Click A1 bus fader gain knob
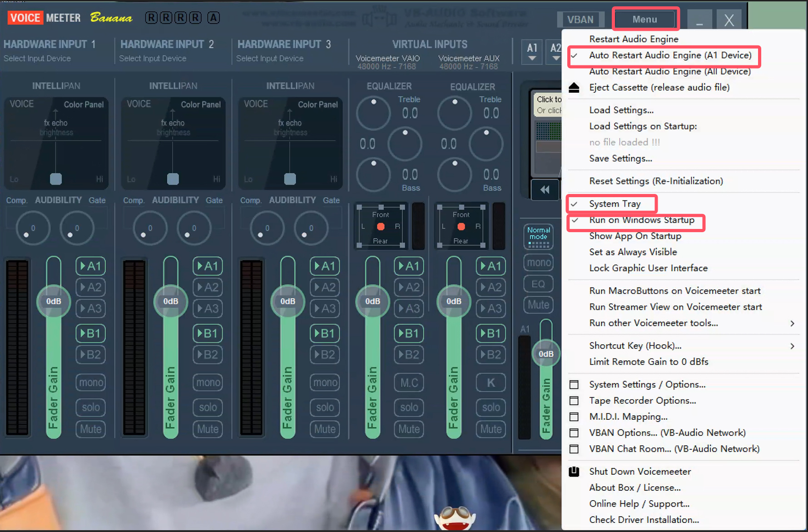The height and width of the screenshot is (532, 808). (x=546, y=354)
